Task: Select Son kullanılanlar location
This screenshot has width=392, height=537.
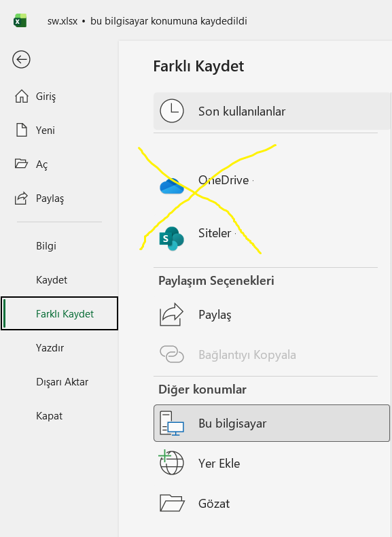Action: click(x=272, y=111)
